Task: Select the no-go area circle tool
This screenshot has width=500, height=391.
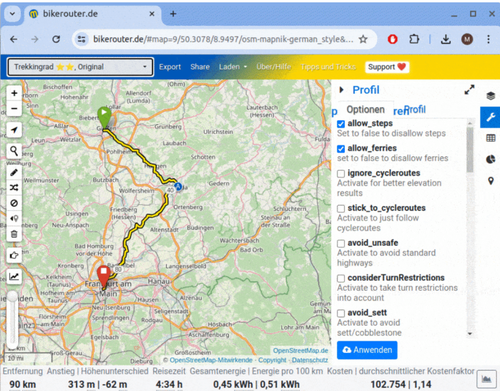Action: click(x=14, y=203)
